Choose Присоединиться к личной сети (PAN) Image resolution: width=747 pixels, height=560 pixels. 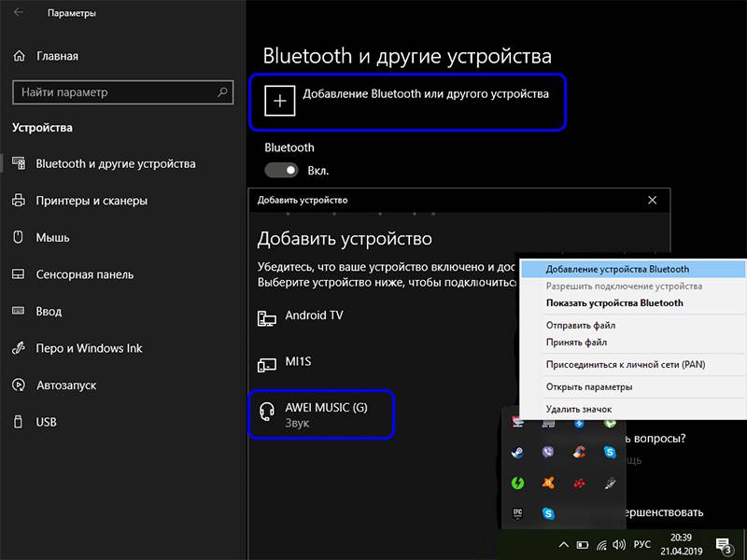click(633, 364)
